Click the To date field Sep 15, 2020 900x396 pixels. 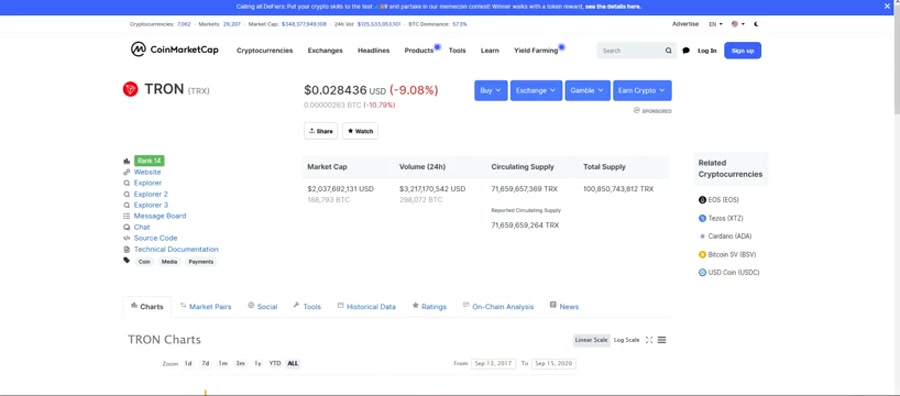click(x=553, y=364)
